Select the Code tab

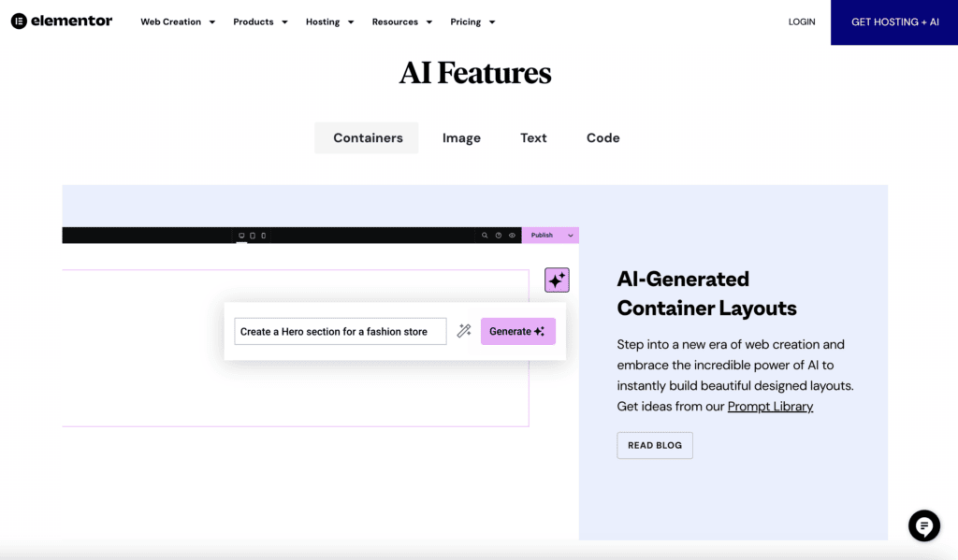click(602, 137)
